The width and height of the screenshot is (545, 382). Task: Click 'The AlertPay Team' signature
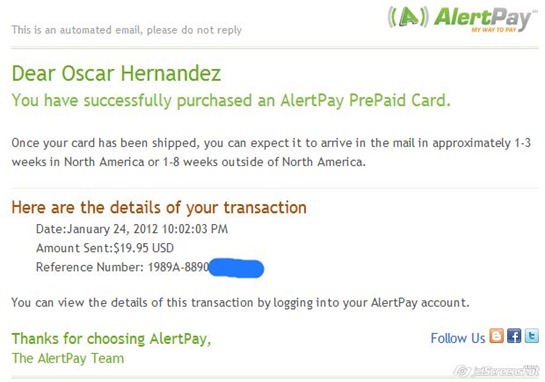click(68, 358)
